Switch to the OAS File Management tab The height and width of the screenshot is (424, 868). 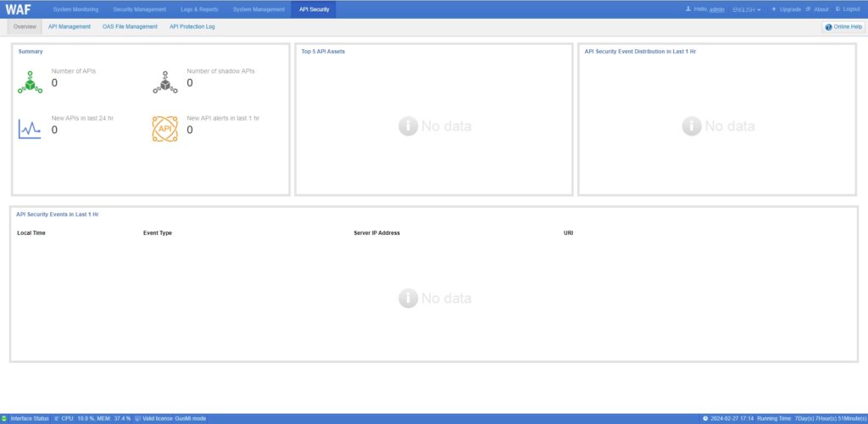130,26
